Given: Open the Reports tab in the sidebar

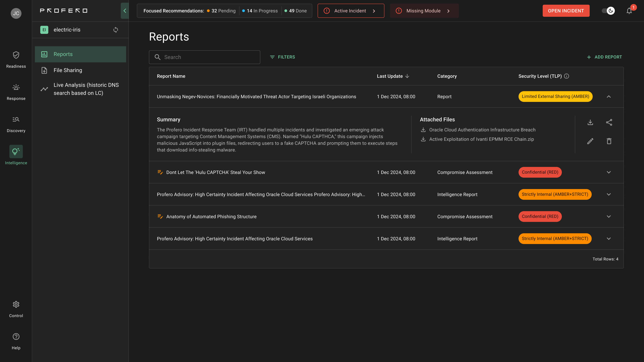Looking at the screenshot, I should click(63, 54).
